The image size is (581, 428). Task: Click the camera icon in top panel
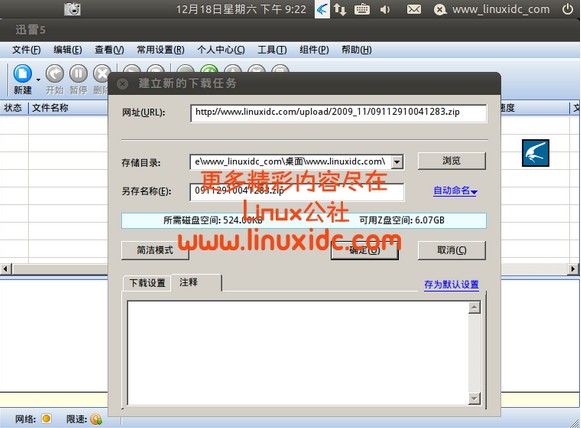click(72, 9)
